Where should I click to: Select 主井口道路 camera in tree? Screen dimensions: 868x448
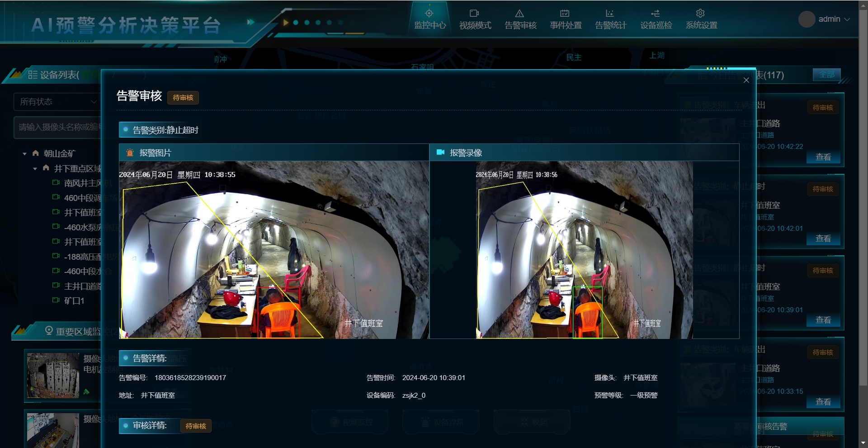click(x=83, y=286)
